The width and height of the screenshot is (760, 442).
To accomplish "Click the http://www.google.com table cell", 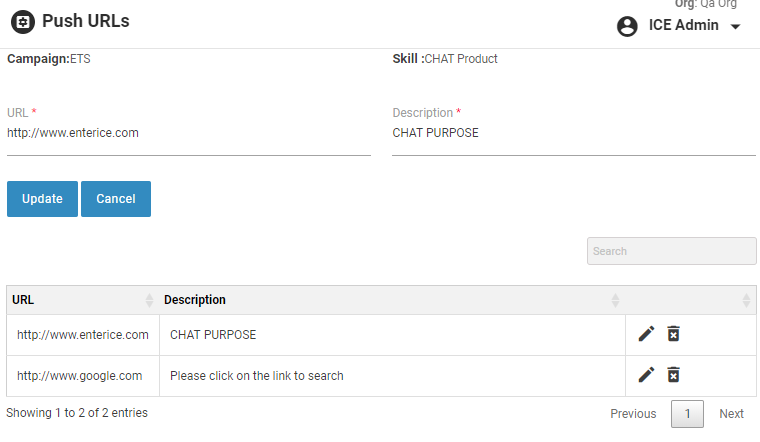I will click(x=80, y=376).
